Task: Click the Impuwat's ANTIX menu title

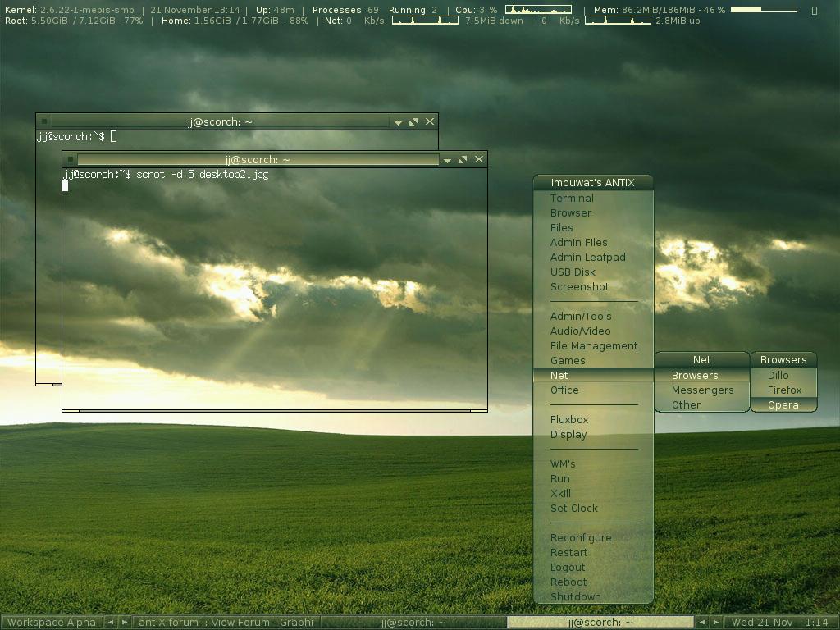Action: point(593,183)
